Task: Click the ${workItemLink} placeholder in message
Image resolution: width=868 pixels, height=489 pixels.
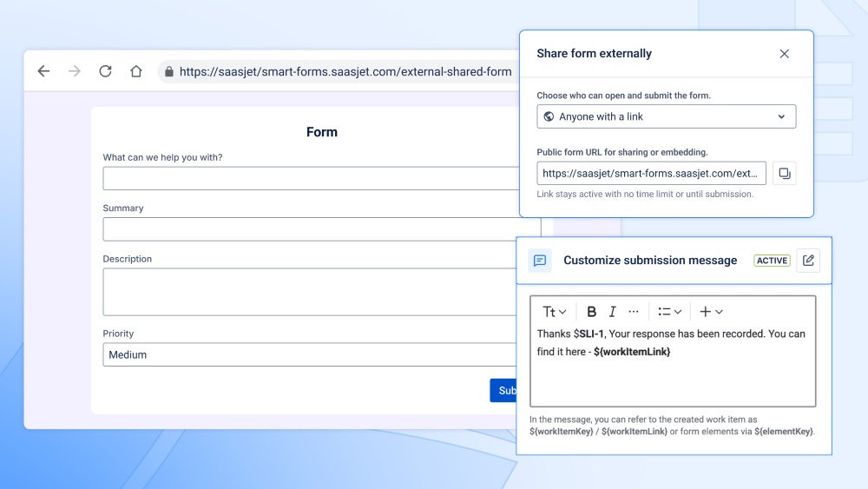Action: tap(632, 352)
